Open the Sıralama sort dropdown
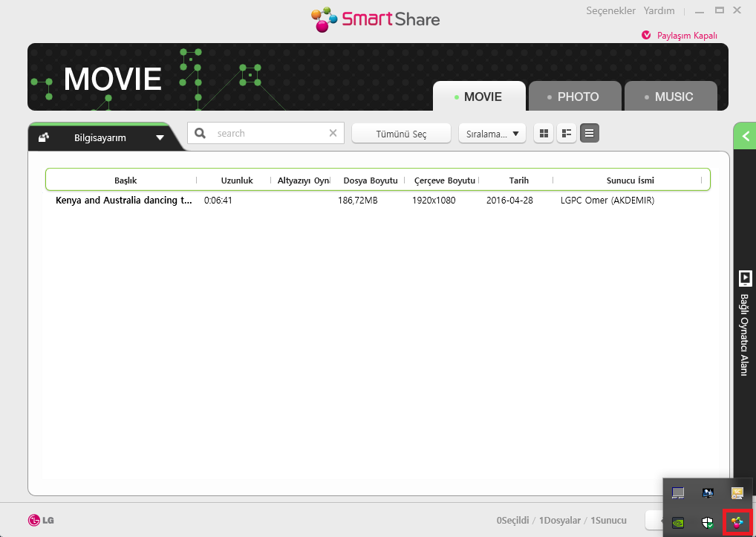This screenshot has height=537, width=756. [x=492, y=134]
